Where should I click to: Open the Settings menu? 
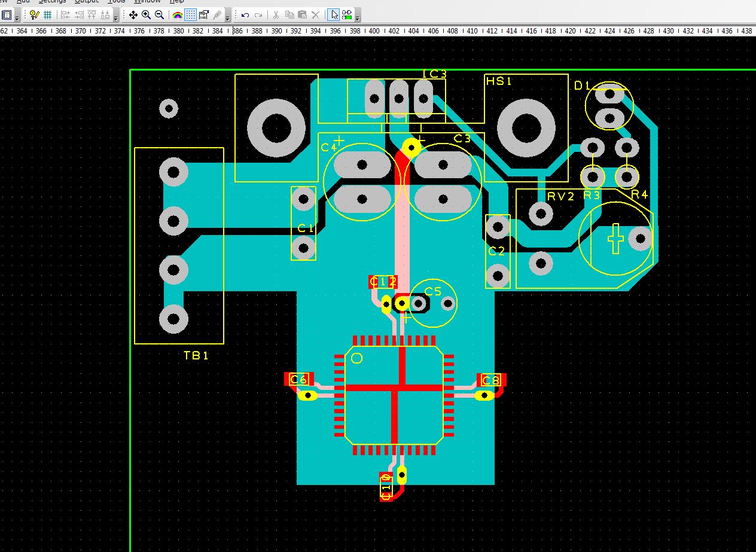pos(52,2)
